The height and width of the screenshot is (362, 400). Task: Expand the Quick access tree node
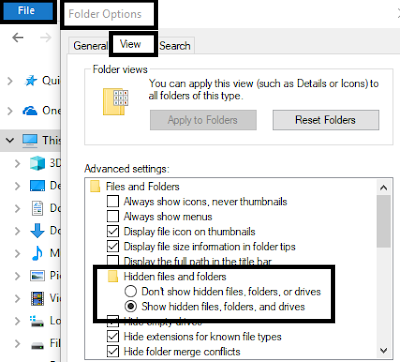10,81
